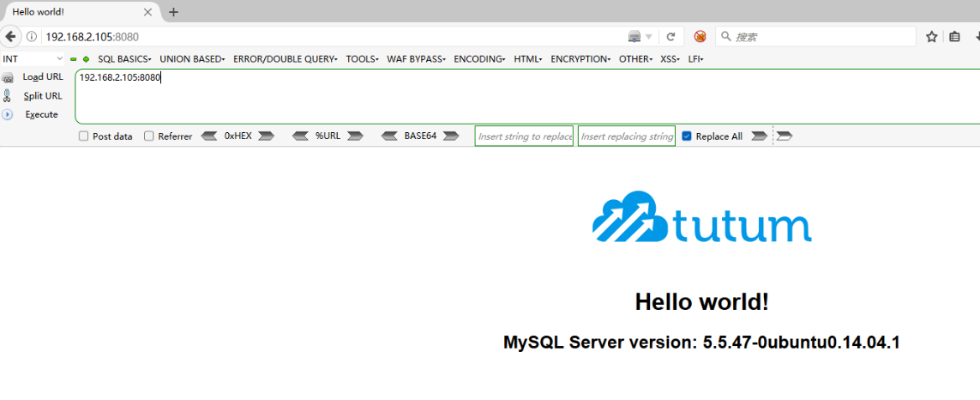Expand the ENCODING menu
Viewport: 980px width, 400px height.
coord(479,59)
